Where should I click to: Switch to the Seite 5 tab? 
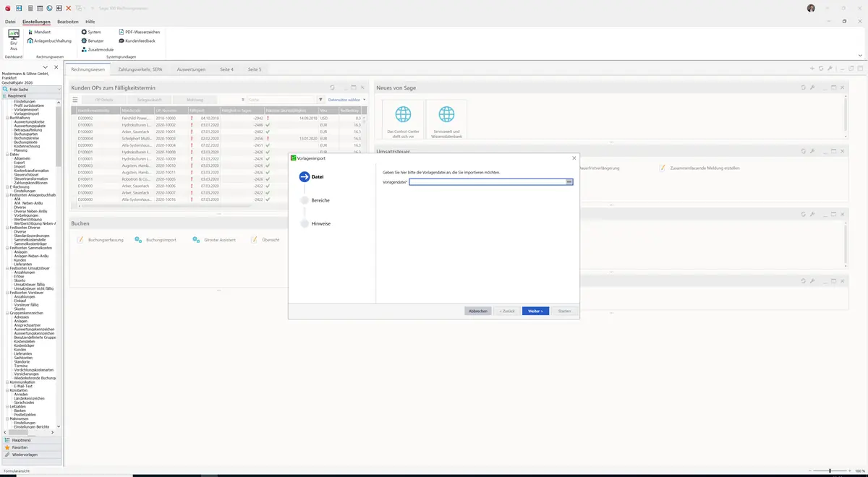coord(255,69)
